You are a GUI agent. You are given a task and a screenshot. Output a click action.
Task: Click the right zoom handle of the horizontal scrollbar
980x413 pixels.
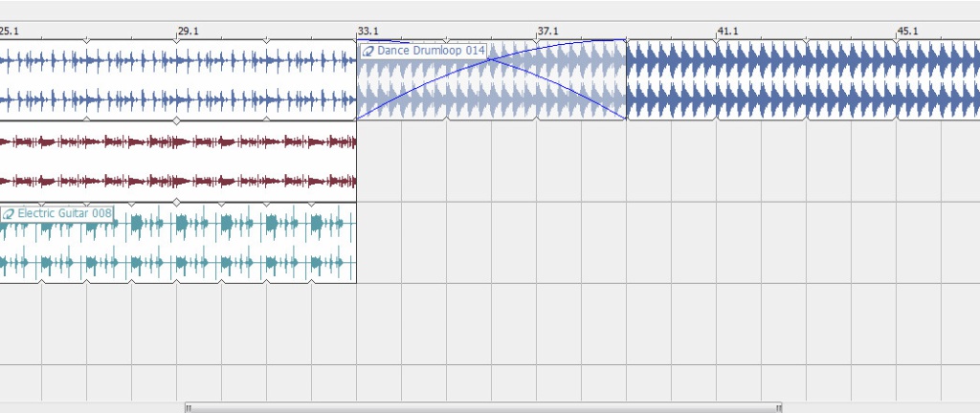[x=779, y=408]
